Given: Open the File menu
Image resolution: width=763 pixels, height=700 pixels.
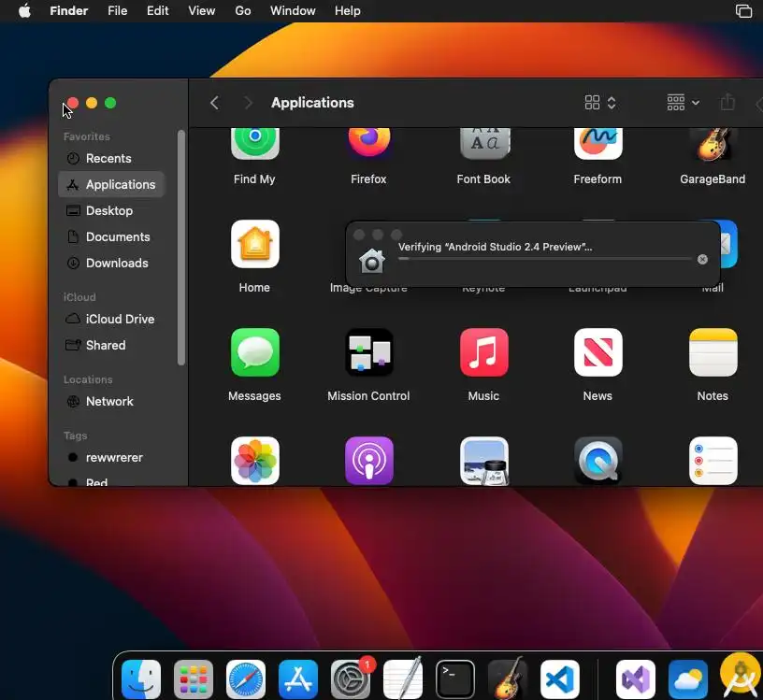Looking at the screenshot, I should click(117, 10).
